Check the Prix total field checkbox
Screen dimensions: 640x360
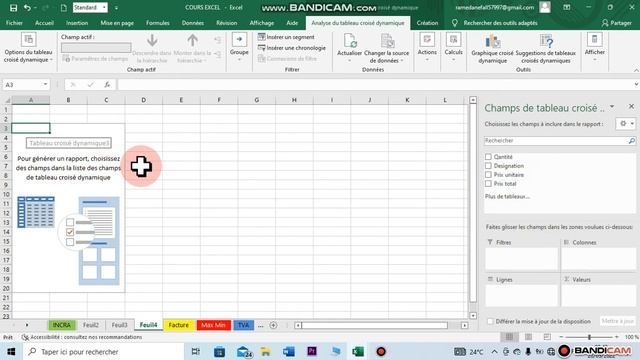(488, 184)
